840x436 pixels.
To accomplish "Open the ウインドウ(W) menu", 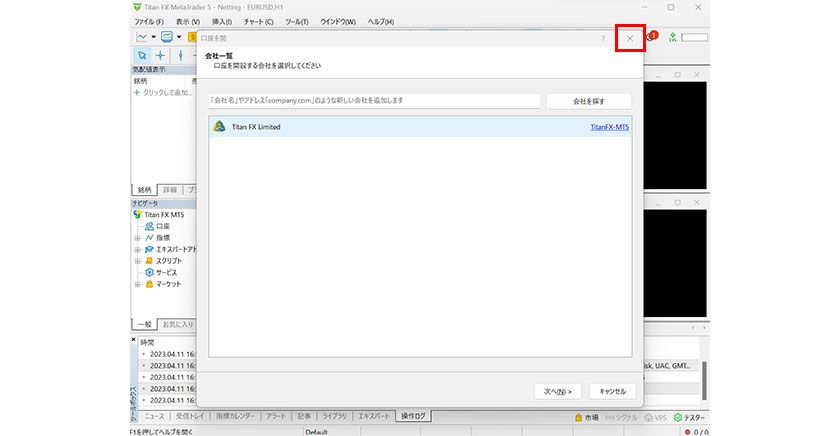I will [338, 22].
